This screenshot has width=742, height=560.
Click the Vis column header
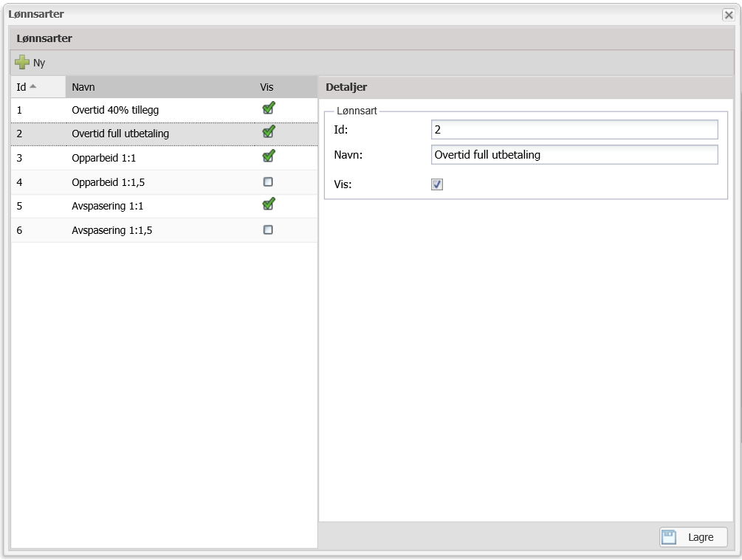click(267, 87)
